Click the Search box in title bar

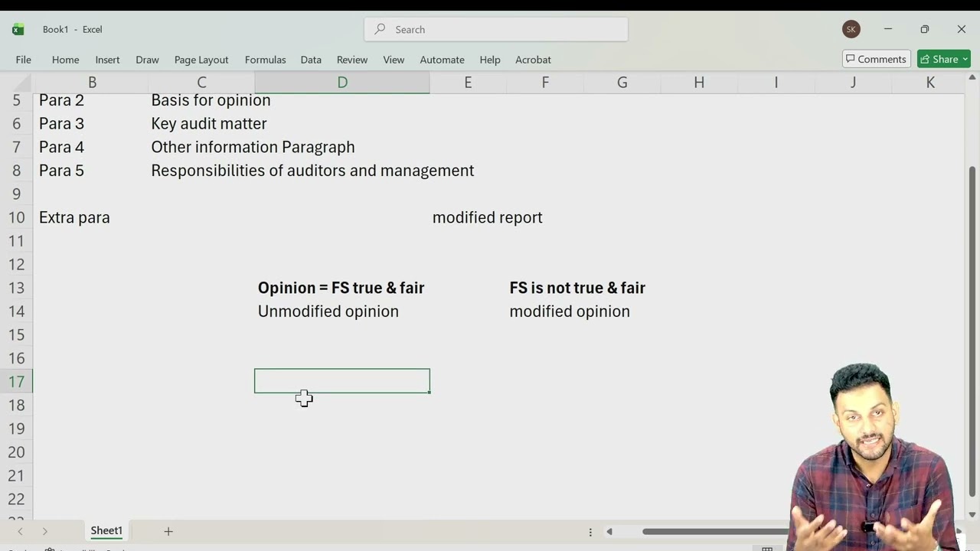[x=496, y=29]
